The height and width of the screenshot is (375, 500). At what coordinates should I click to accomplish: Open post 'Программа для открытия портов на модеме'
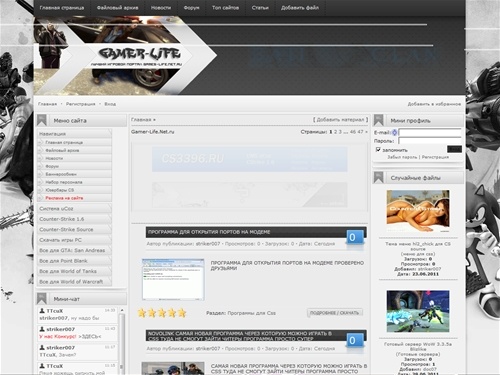coord(209,232)
